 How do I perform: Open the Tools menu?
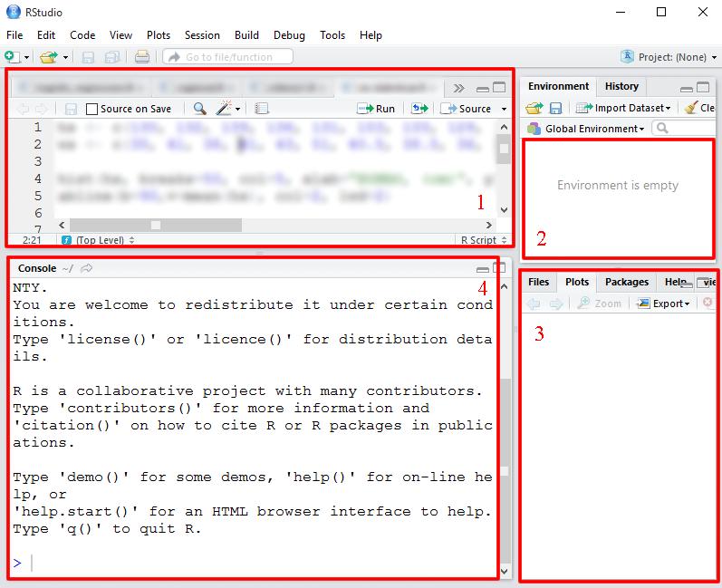coord(332,35)
